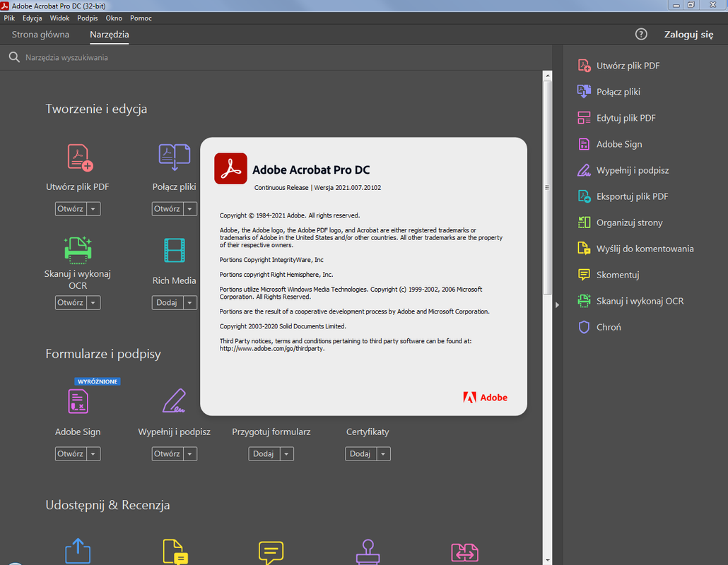Open the Edycja menu
The height and width of the screenshot is (565, 728).
[32, 18]
